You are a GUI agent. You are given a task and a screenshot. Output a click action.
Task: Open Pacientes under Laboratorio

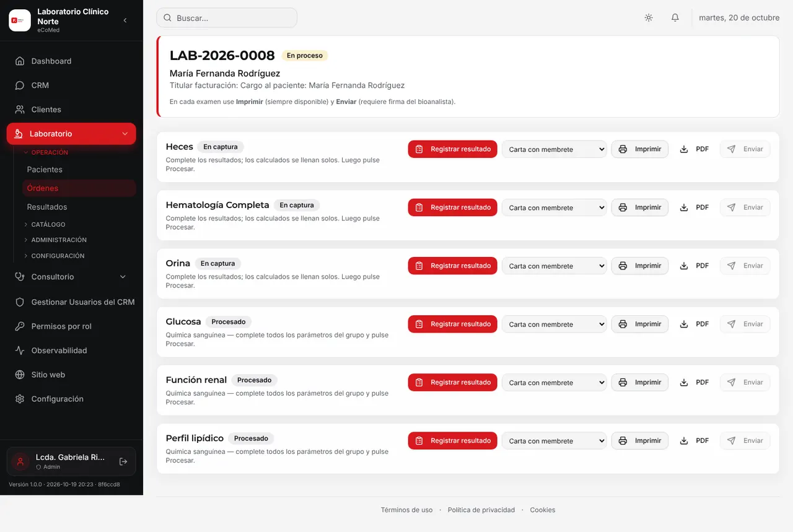79,169
